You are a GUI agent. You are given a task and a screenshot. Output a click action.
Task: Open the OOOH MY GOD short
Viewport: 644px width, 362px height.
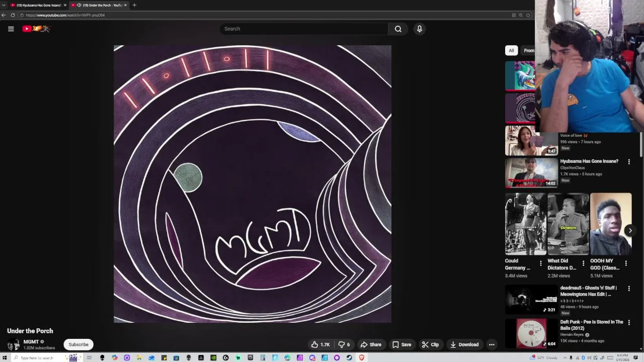coord(611,224)
